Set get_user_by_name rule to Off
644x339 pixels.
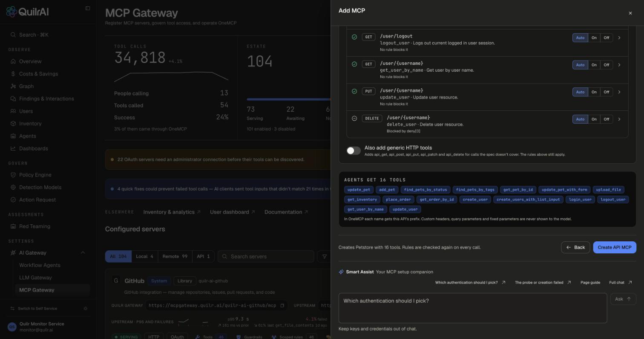click(x=606, y=65)
